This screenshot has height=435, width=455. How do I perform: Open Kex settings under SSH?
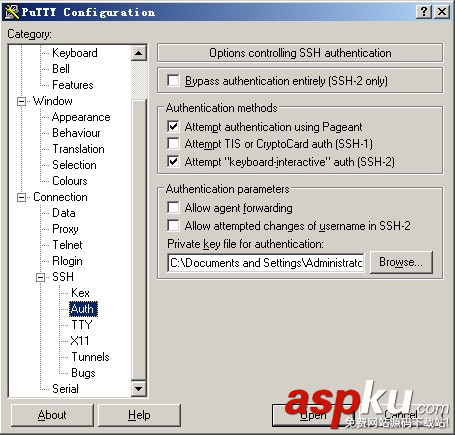pyautogui.click(x=80, y=293)
